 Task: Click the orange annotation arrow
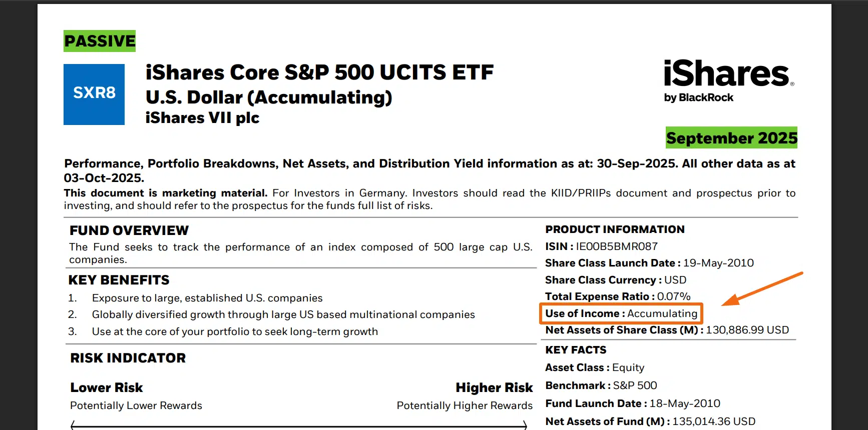pyautogui.click(x=761, y=289)
